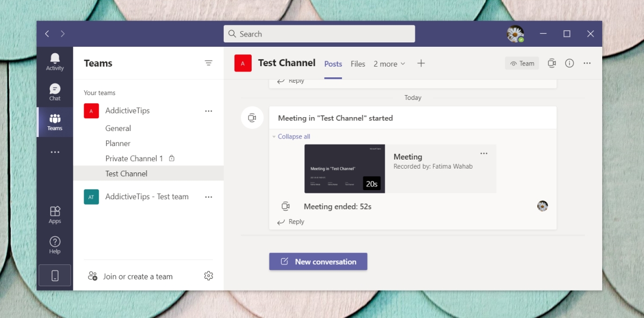Open Chat in the left sidebar
Image resolution: width=644 pixels, height=318 pixels.
pyautogui.click(x=55, y=92)
